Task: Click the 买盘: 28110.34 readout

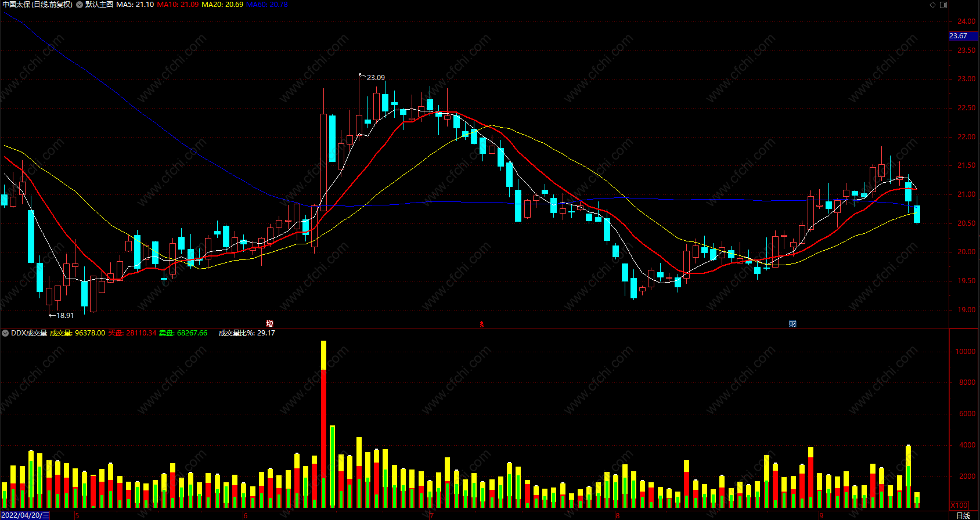Action: coord(132,333)
